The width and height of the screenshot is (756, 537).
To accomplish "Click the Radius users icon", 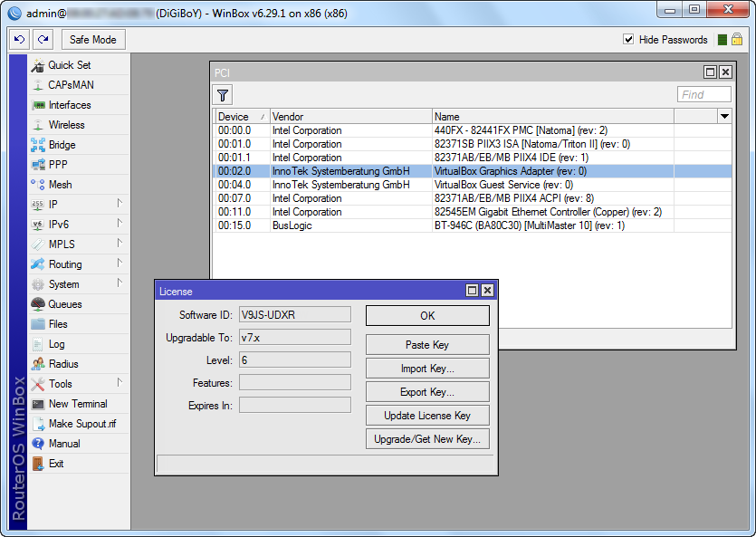I will point(38,364).
